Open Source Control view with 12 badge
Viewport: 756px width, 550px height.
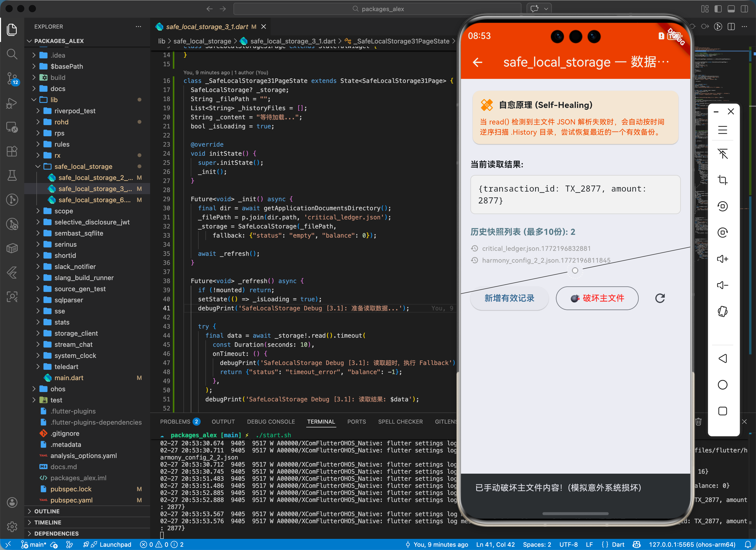pyautogui.click(x=12, y=78)
